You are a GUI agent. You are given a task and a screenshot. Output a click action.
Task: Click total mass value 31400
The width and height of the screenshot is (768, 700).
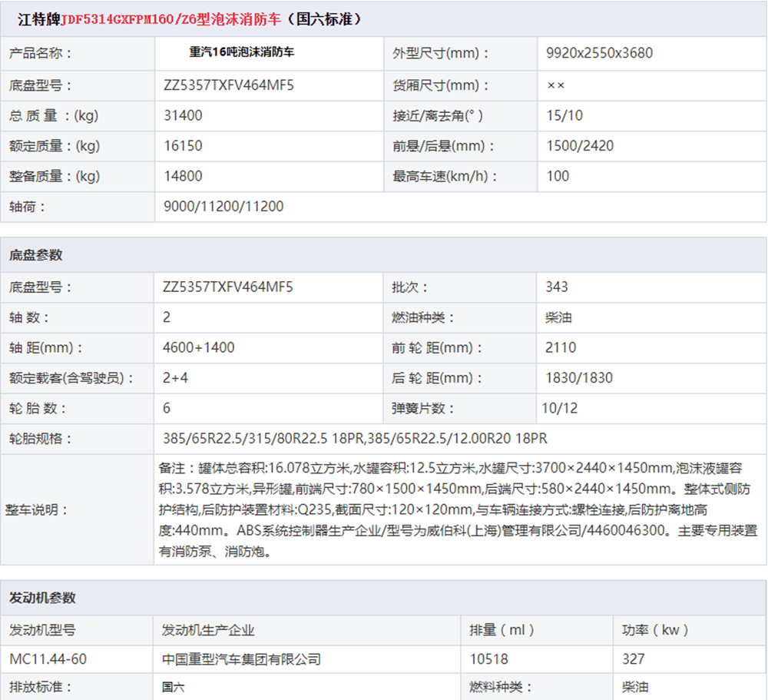click(x=183, y=116)
